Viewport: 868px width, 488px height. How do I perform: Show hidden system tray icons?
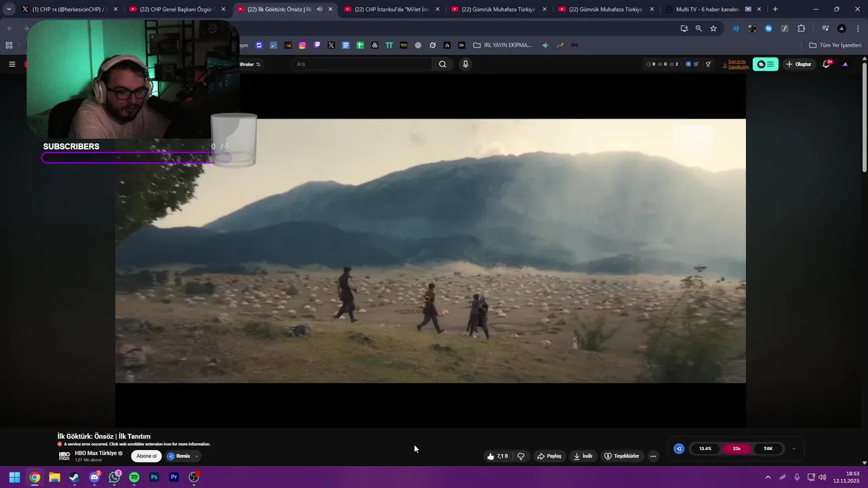point(768,477)
